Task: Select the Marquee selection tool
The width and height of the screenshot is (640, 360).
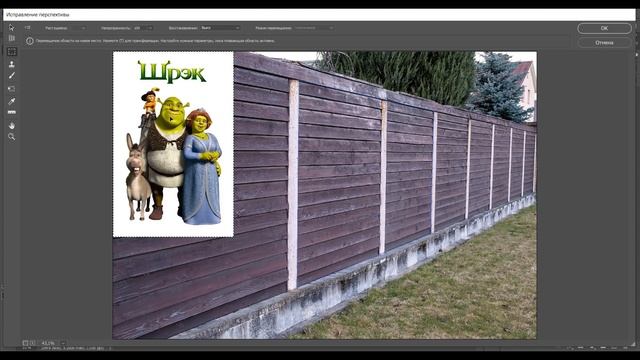Action: click(x=11, y=51)
